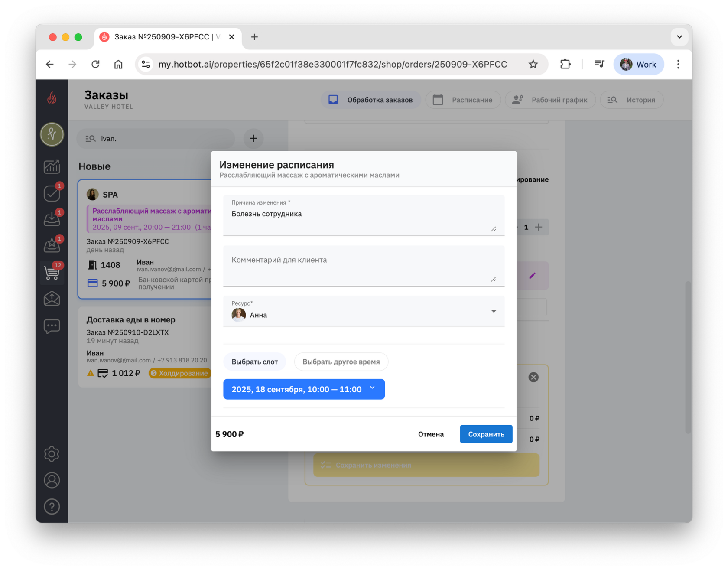Image resolution: width=728 pixels, height=570 pixels.
Task: Click the Холдирование status badge
Action: [x=179, y=373]
